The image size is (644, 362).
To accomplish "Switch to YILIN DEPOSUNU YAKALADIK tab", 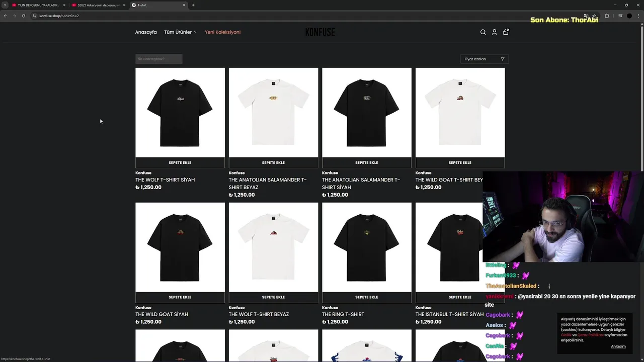I will click(x=38, y=5).
